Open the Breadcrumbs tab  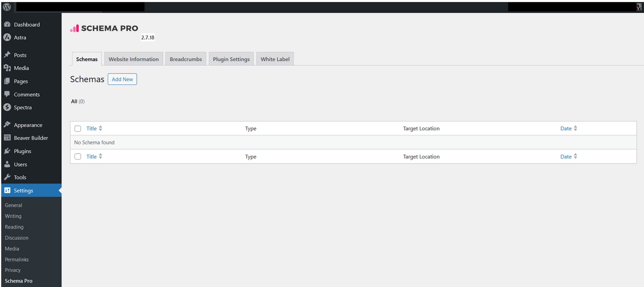(x=186, y=59)
